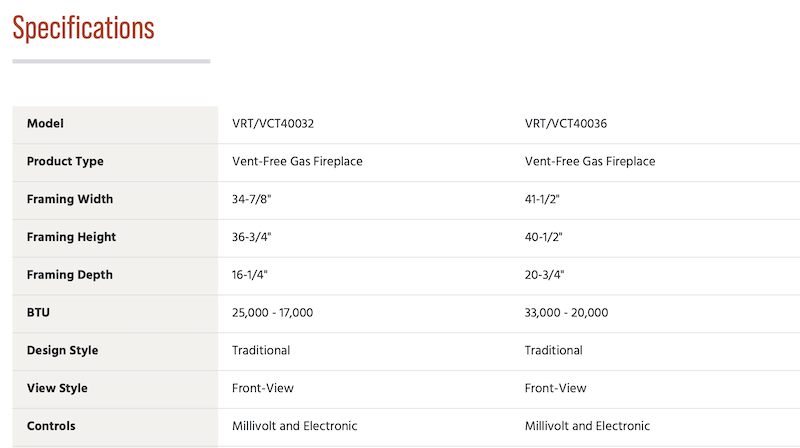Select the Controls row label

tap(51, 426)
